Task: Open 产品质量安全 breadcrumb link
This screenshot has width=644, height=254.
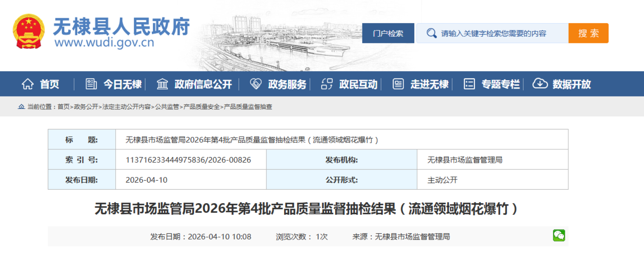Action: coord(202,107)
